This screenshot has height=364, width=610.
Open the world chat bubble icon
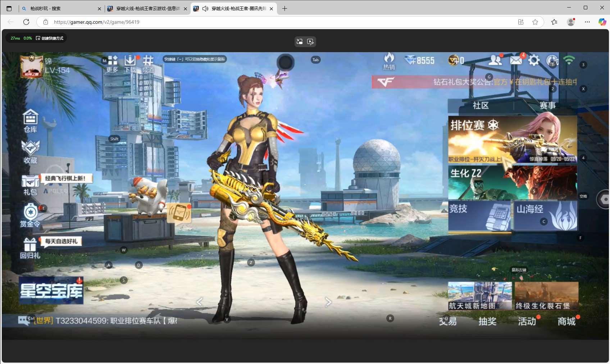(x=24, y=320)
